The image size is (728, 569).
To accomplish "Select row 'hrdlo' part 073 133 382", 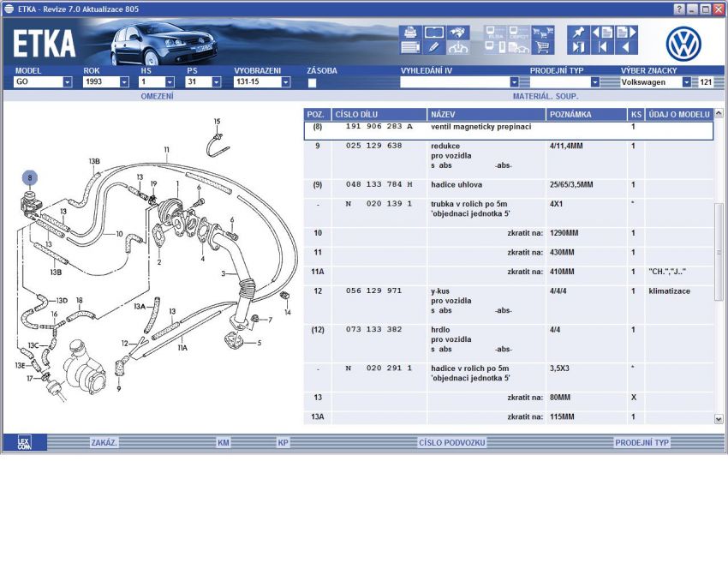I will 509,344.
